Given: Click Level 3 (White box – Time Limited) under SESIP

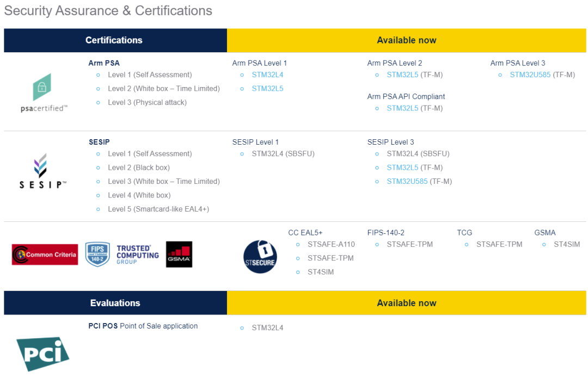Looking at the screenshot, I should (163, 181).
